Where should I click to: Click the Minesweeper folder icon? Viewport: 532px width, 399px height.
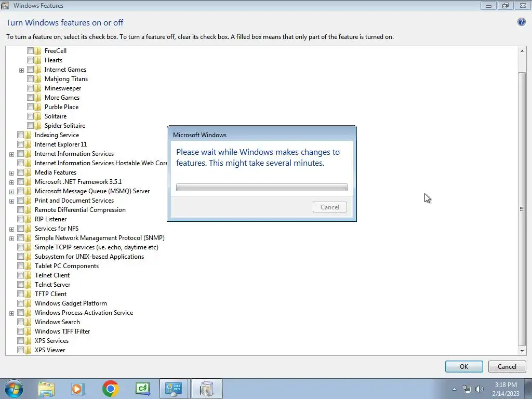pos(37,88)
